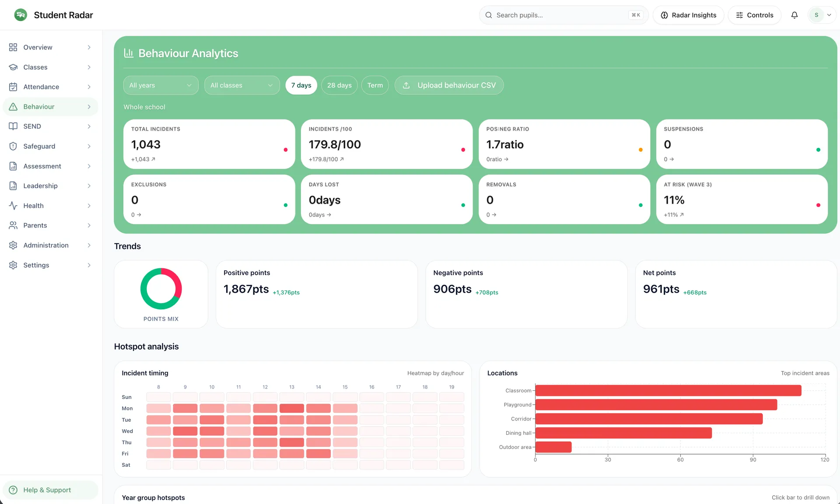Expand the Overview section chevron

pyautogui.click(x=89, y=47)
